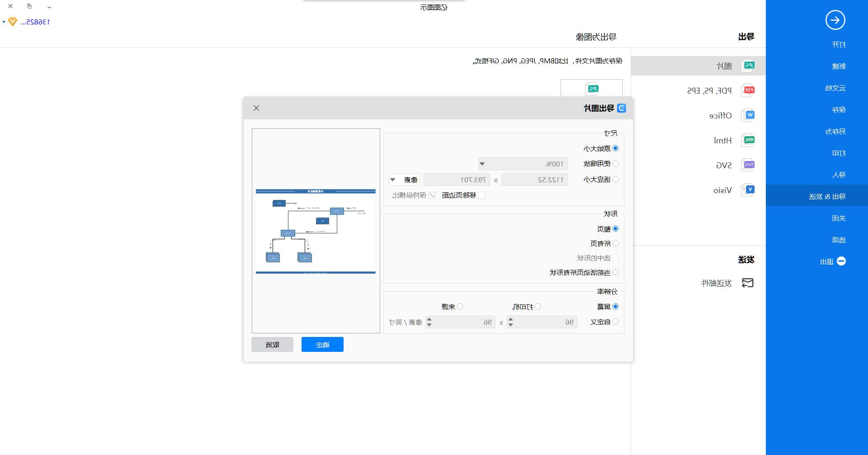Screen dimensions: 868x455
Task: Tick the 移除页边距 checkbox
Action: (481, 195)
